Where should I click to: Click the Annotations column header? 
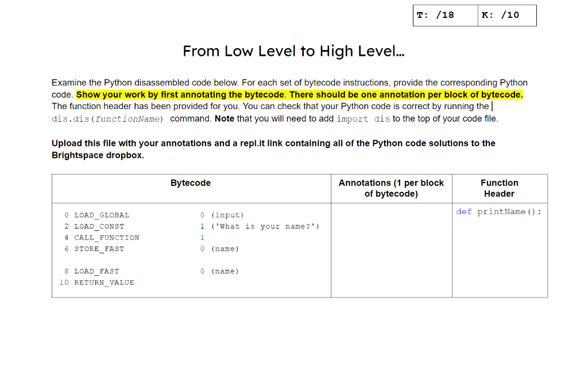pos(390,188)
